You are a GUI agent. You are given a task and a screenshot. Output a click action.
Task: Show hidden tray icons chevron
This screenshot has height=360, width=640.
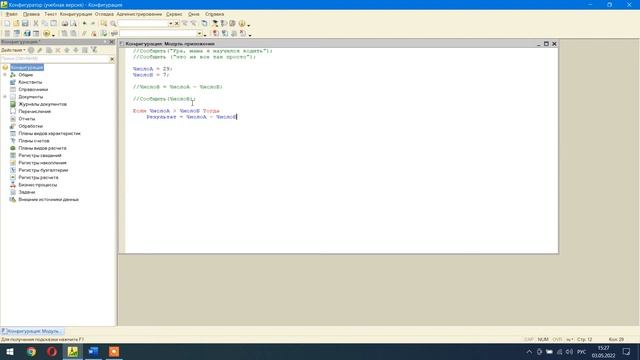(529, 352)
